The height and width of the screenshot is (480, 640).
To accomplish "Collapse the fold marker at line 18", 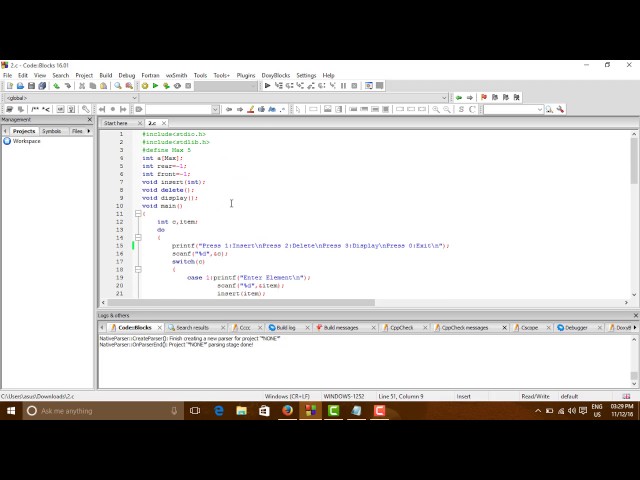I will [x=138, y=269].
